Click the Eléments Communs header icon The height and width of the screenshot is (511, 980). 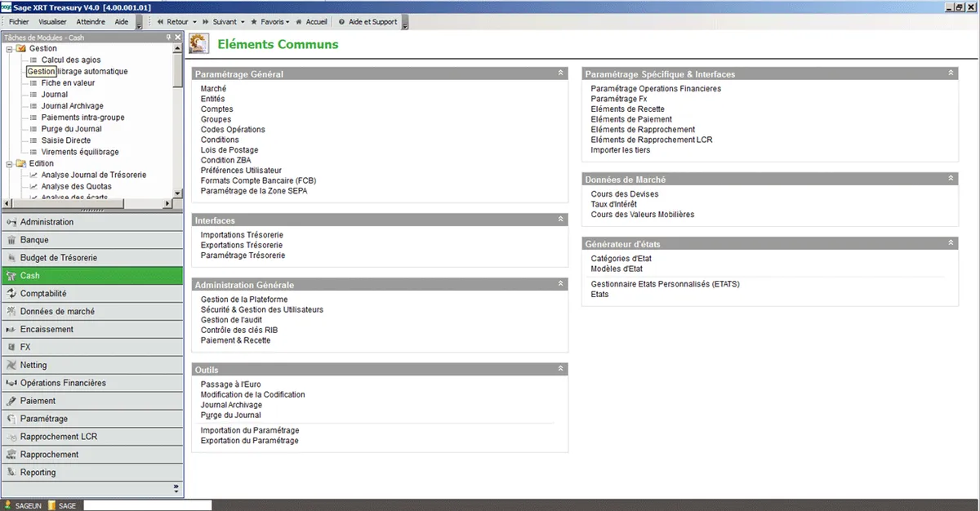point(198,43)
